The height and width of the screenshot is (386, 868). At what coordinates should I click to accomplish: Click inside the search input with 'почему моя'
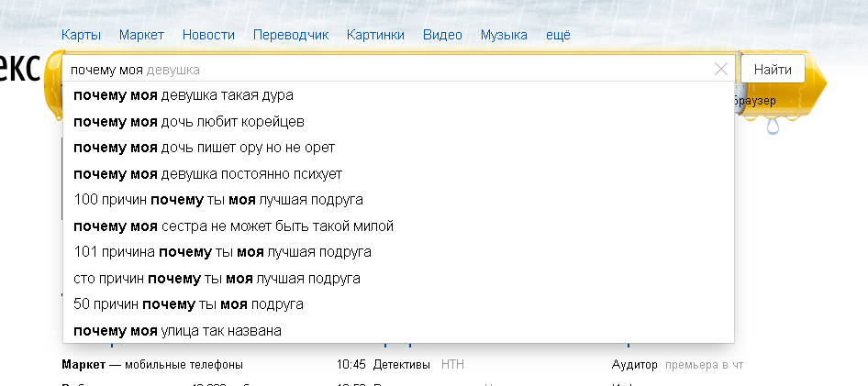[385, 70]
